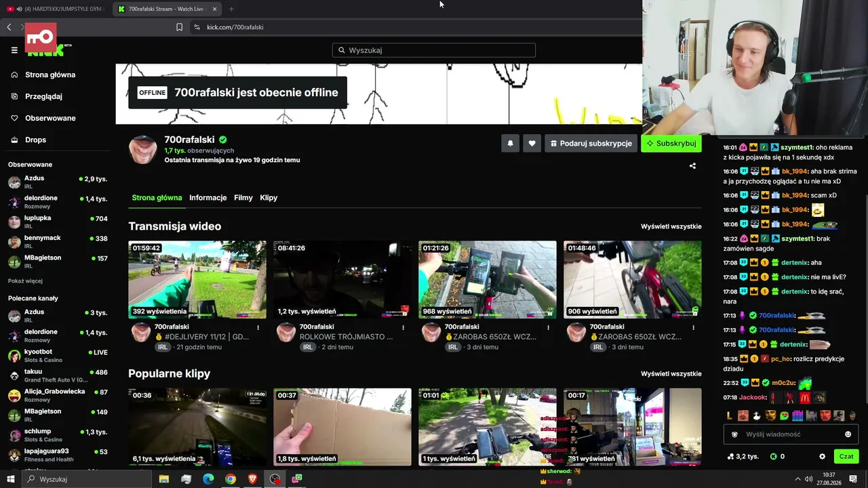Close the 700rafalski Stream tab
The height and width of the screenshot is (488, 868).
click(214, 9)
